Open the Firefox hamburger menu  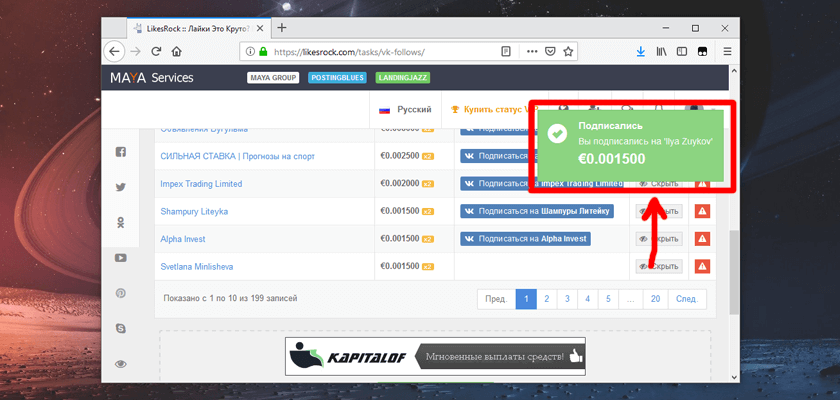[x=727, y=51]
